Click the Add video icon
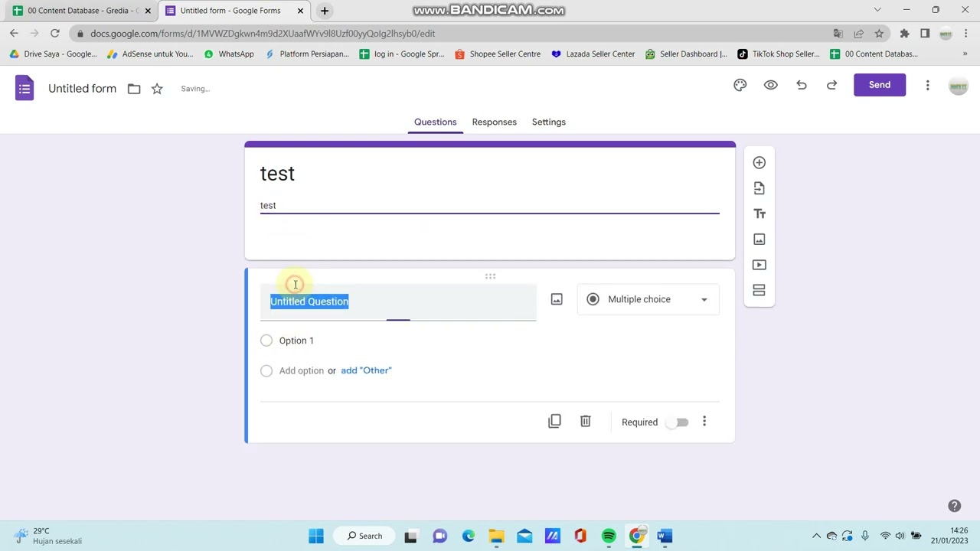This screenshot has width=980, height=551. (x=759, y=265)
